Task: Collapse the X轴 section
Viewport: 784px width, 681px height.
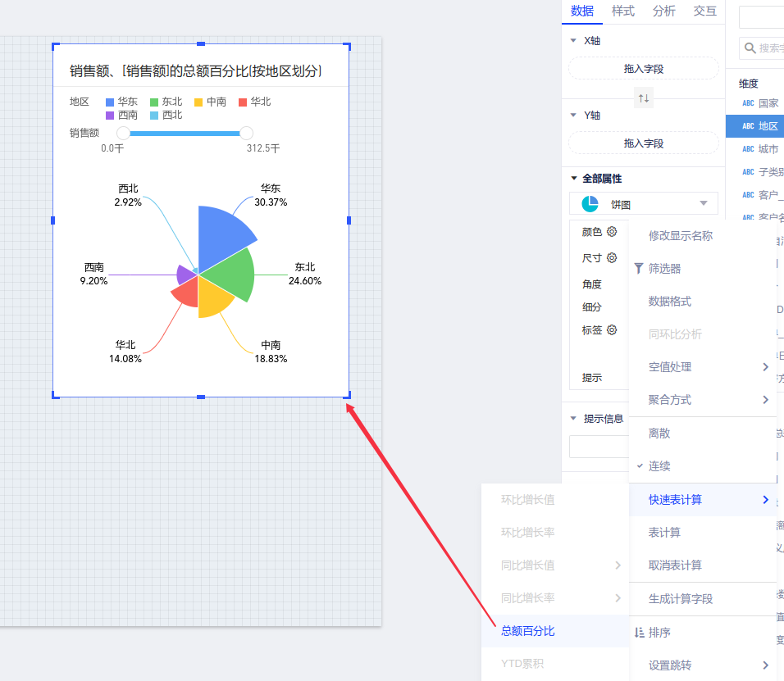Action: click(574, 40)
